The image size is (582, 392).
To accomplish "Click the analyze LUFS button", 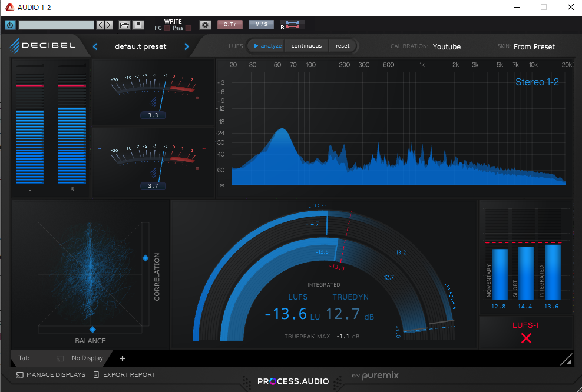I will tap(267, 46).
